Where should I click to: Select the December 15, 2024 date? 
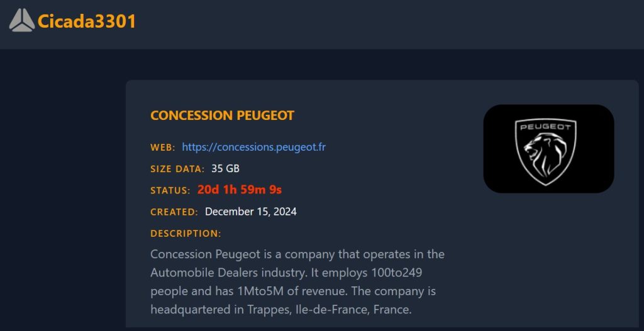pyautogui.click(x=251, y=212)
